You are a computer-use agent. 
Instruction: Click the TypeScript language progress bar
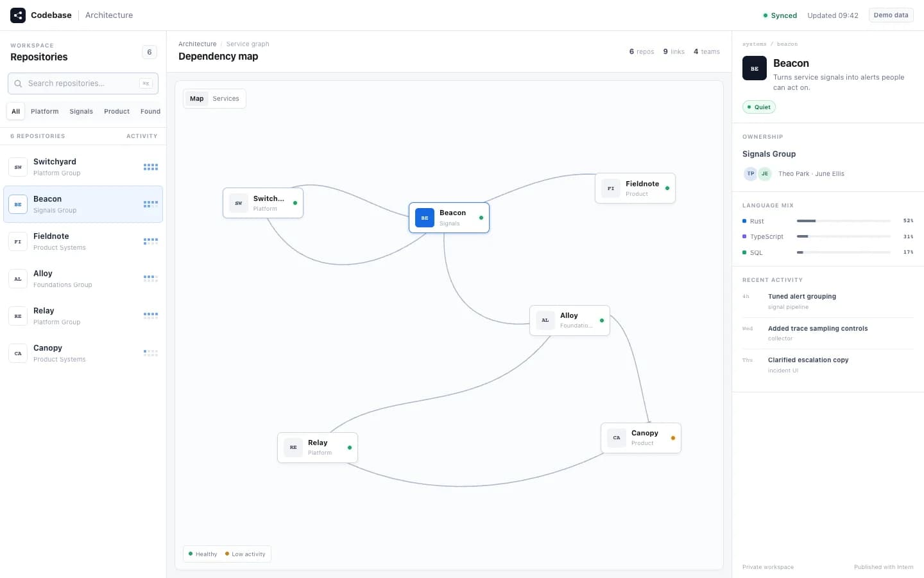point(844,236)
